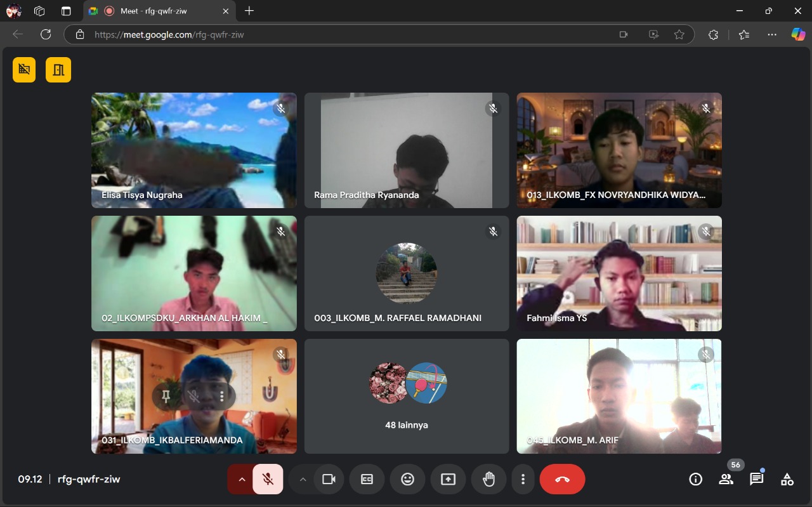Select the Meet - rfg-qwfr-ziw browser tab
The width and height of the screenshot is (812, 507).
click(x=159, y=11)
